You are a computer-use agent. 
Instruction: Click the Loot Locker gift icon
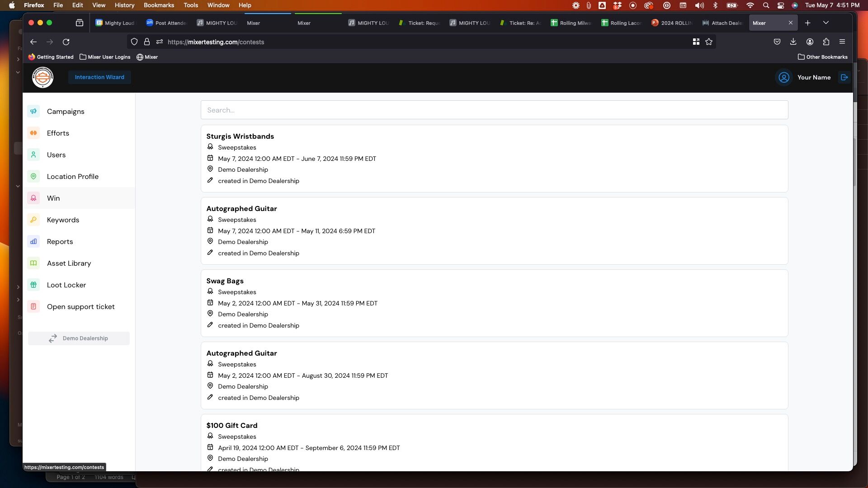pyautogui.click(x=33, y=285)
